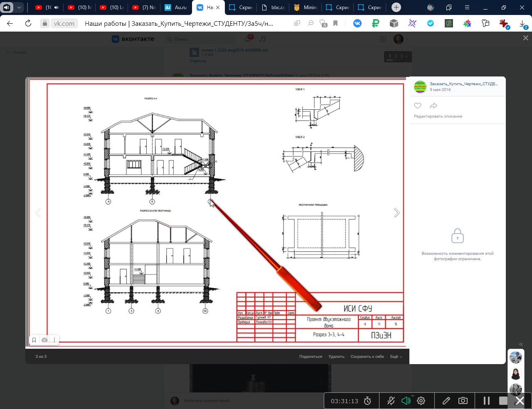This screenshot has width=532, height=409.
Task: Bookmark this page in the address bar
Action: click(x=335, y=24)
